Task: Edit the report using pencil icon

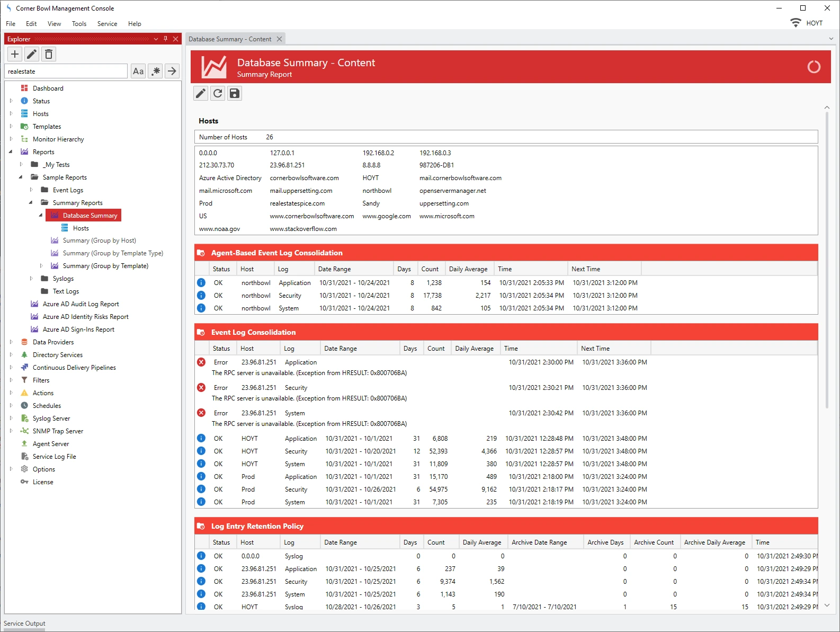Action: [201, 94]
